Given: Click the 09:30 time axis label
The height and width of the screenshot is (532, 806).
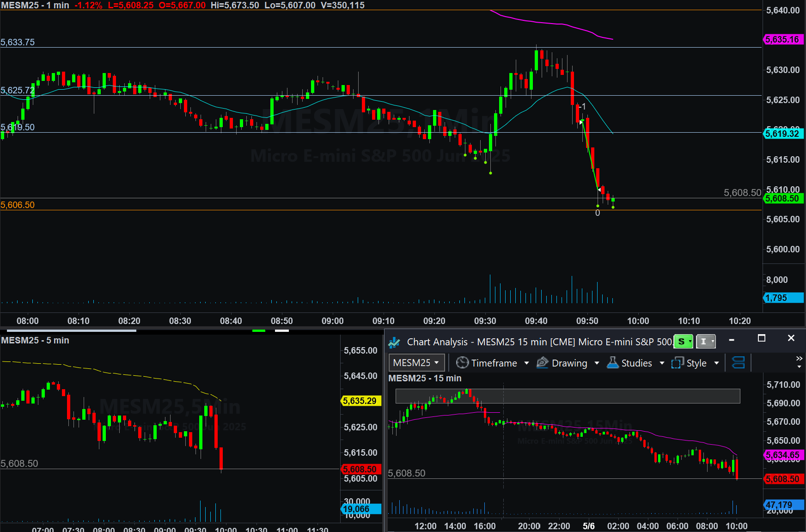Looking at the screenshot, I should click(485, 321).
